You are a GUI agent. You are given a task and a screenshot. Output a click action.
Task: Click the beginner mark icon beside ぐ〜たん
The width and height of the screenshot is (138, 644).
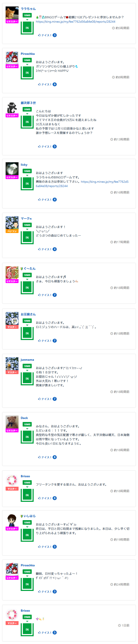[22, 269]
